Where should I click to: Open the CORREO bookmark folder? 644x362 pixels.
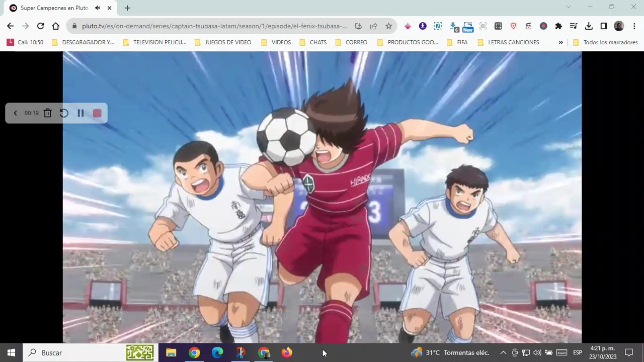[351, 42]
